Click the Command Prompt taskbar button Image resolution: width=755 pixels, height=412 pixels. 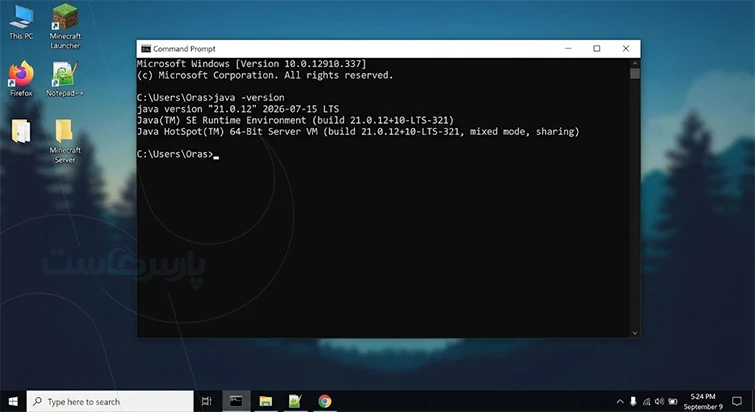pyautogui.click(x=236, y=401)
